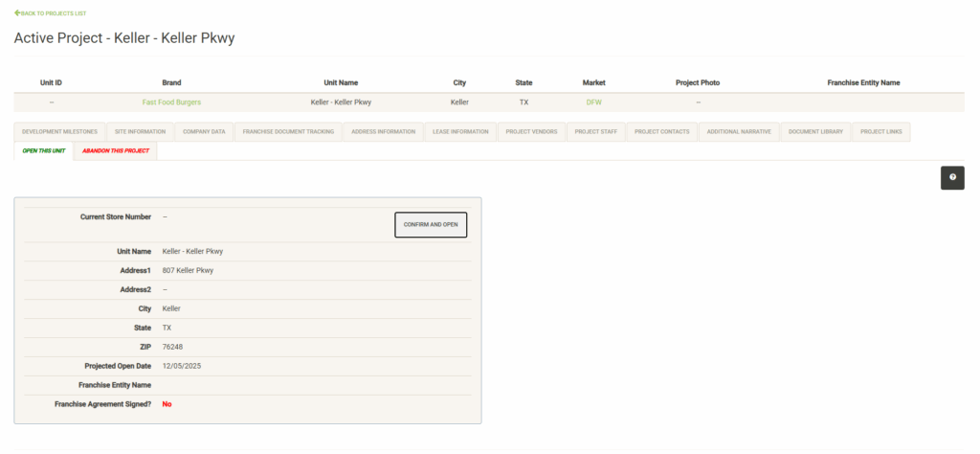
Task: View the Address Information tab
Action: point(383,131)
